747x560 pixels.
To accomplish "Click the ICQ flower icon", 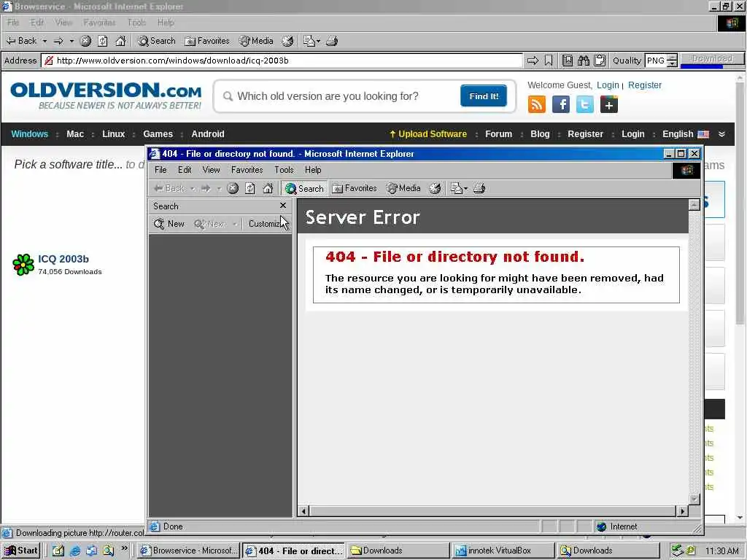I will tap(23, 265).
